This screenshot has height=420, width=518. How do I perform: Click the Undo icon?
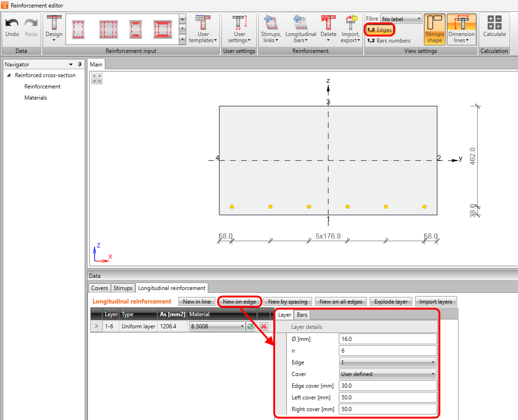[11, 26]
